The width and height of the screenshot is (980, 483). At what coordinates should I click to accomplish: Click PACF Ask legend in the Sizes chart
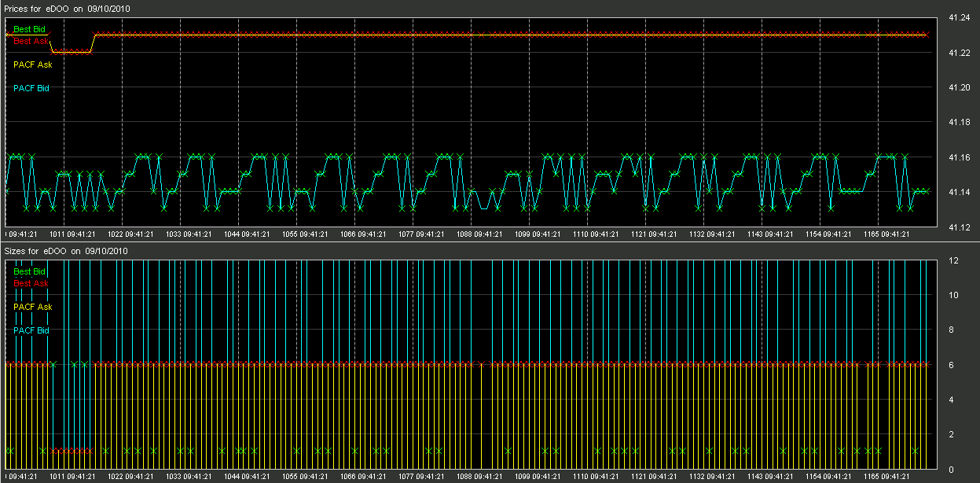point(33,307)
